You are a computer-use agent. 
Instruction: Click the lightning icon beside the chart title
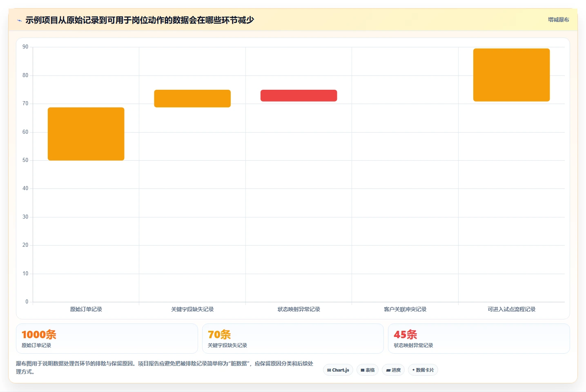19,20
